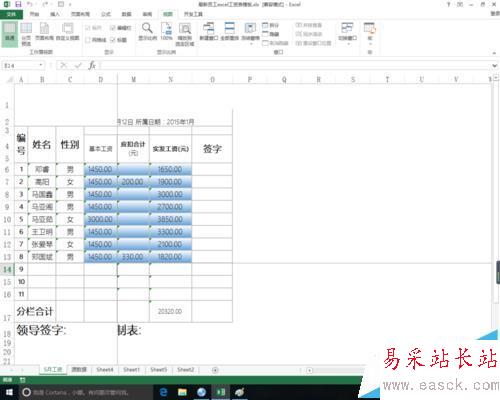The height and width of the screenshot is (400, 500).
Task: Open the File tab
Action: pyautogui.click(x=11, y=14)
